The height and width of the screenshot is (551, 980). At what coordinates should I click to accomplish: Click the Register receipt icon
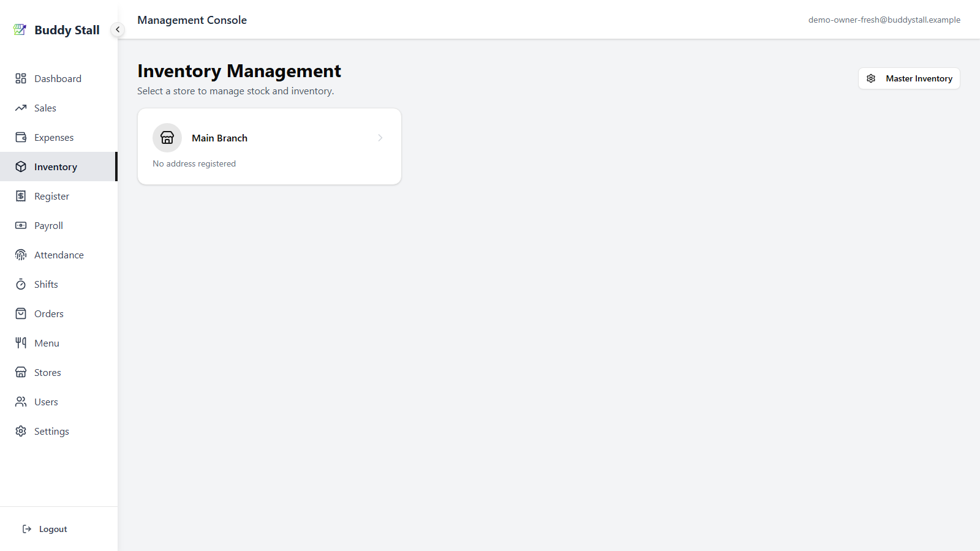[21, 196]
